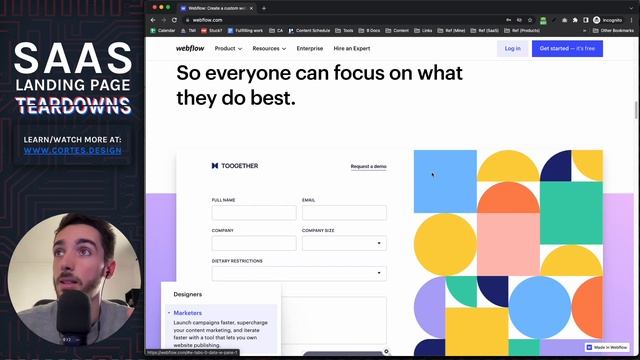This screenshot has height=360, width=640.
Task: Go back with the browser back arrow
Action: click(153, 20)
